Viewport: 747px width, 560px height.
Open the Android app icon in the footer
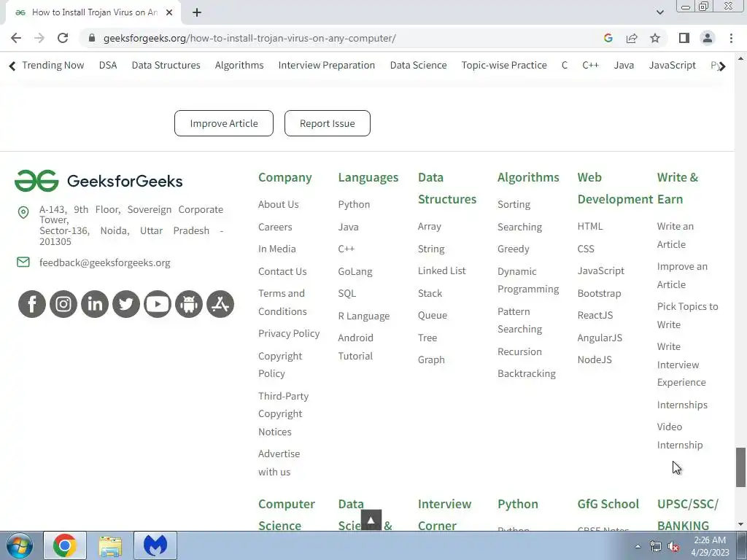pyautogui.click(x=189, y=304)
